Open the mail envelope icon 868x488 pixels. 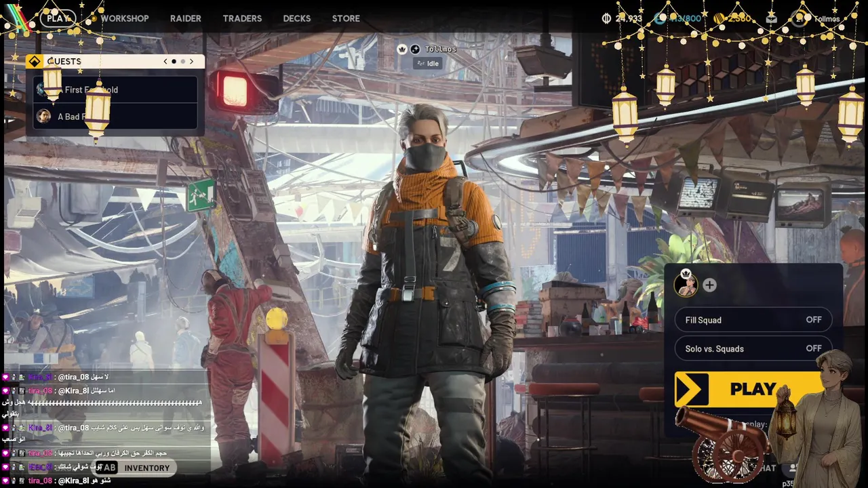[772, 18]
